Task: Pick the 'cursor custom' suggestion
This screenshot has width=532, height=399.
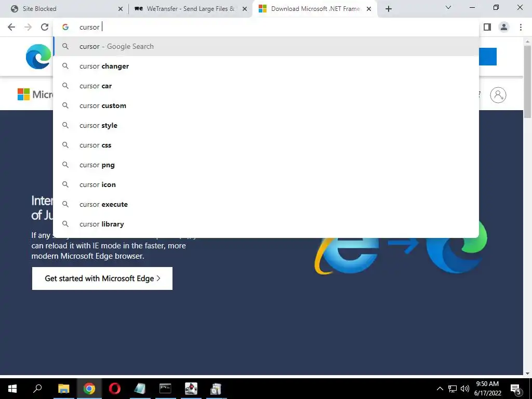Action: pos(266,105)
